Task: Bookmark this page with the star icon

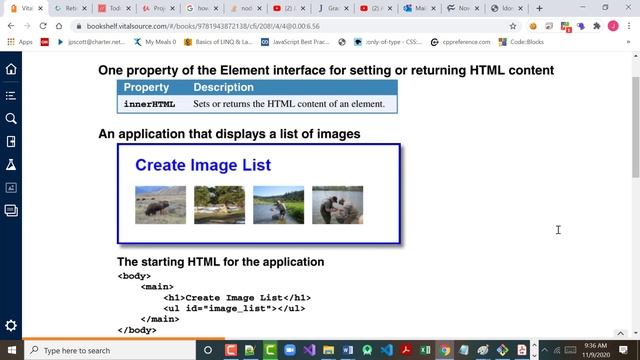Action: [513, 26]
